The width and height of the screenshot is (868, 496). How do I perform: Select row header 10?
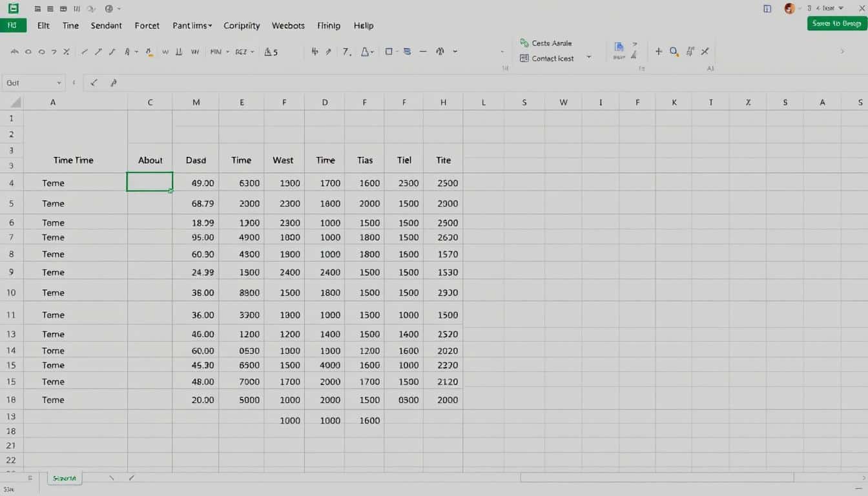(x=11, y=293)
